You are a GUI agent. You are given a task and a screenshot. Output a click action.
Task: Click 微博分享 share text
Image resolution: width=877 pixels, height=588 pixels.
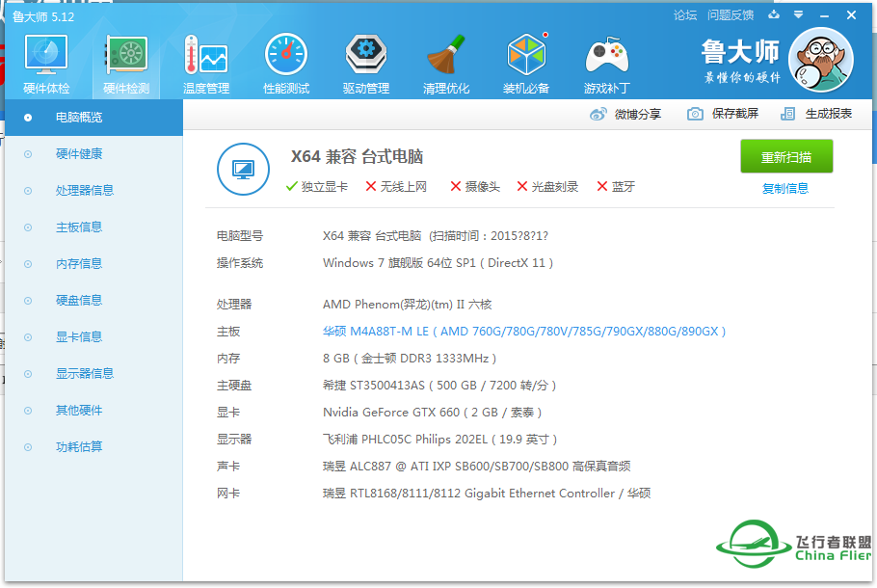click(x=638, y=114)
